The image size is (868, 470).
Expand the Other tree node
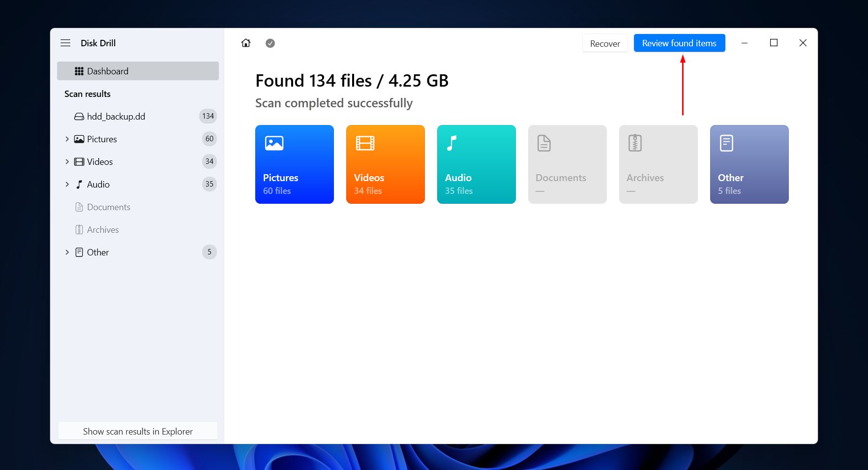click(x=67, y=252)
